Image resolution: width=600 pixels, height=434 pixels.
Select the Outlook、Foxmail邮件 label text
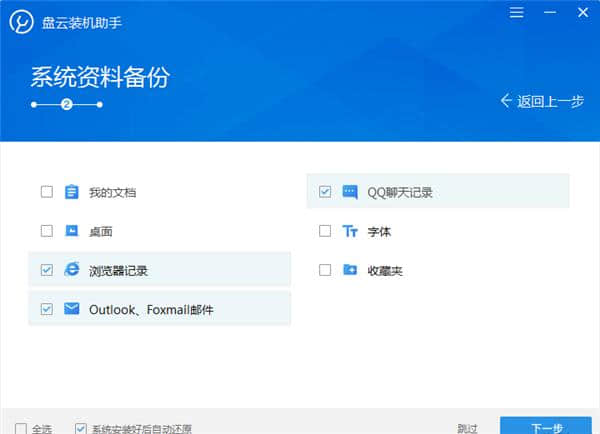(151, 310)
